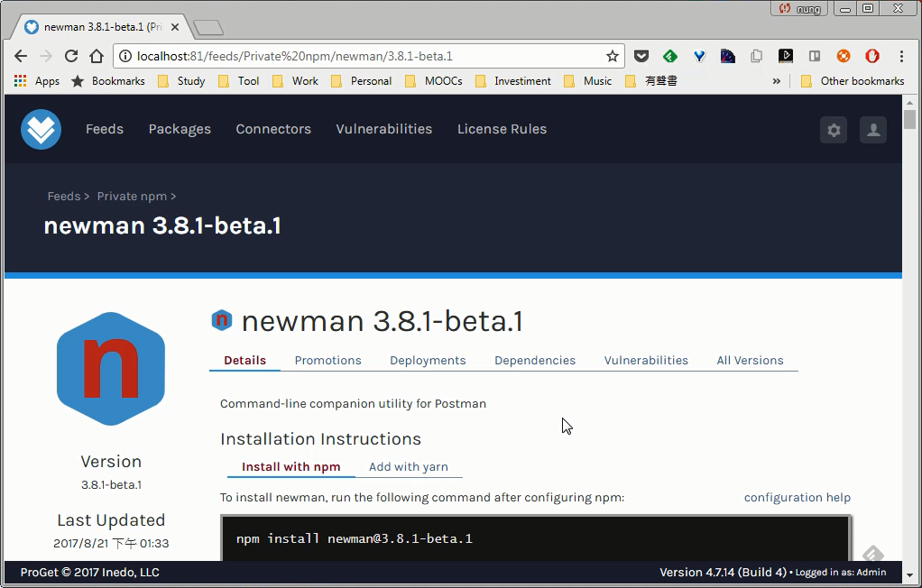Open Vulnerabilities in the top navigation
The width and height of the screenshot is (922, 588).
384,129
